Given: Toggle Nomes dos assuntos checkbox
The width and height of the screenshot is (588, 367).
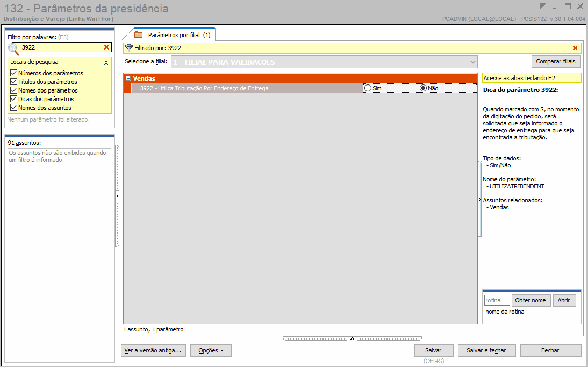Looking at the screenshot, I should coord(14,108).
